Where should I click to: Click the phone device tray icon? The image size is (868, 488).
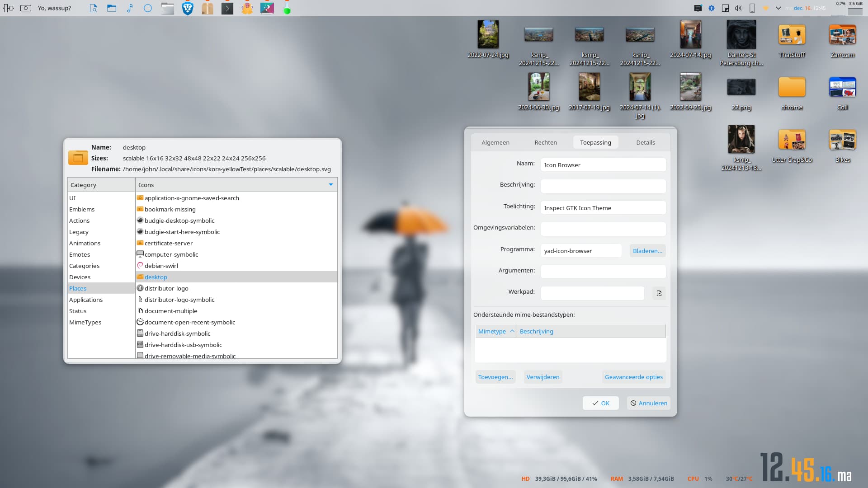pos(752,8)
